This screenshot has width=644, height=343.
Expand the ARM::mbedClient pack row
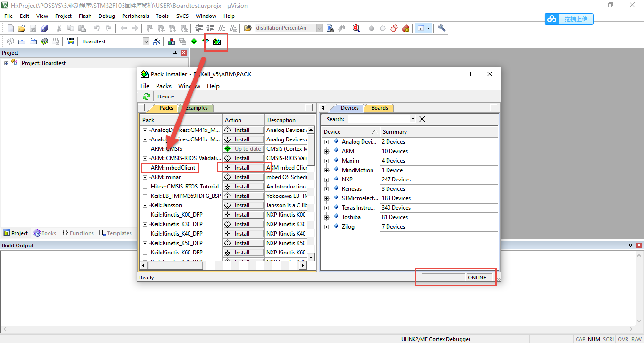(145, 168)
